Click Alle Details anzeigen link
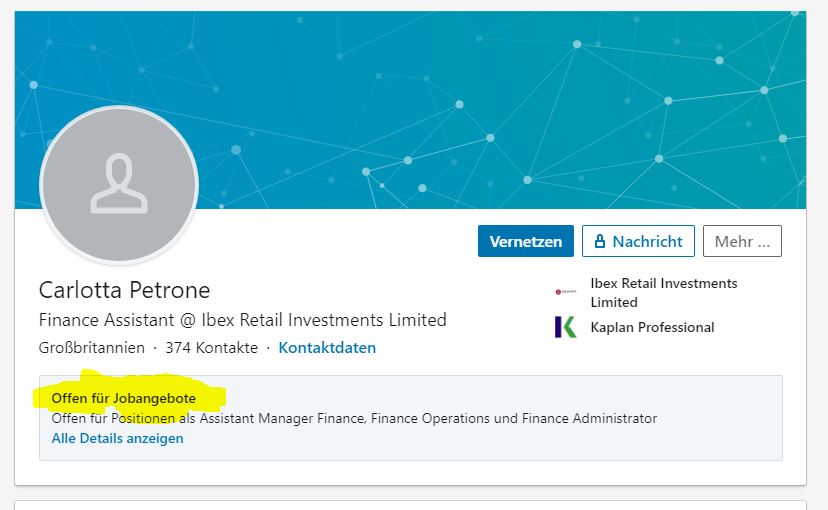Image resolution: width=828 pixels, height=510 pixels. pyautogui.click(x=118, y=438)
